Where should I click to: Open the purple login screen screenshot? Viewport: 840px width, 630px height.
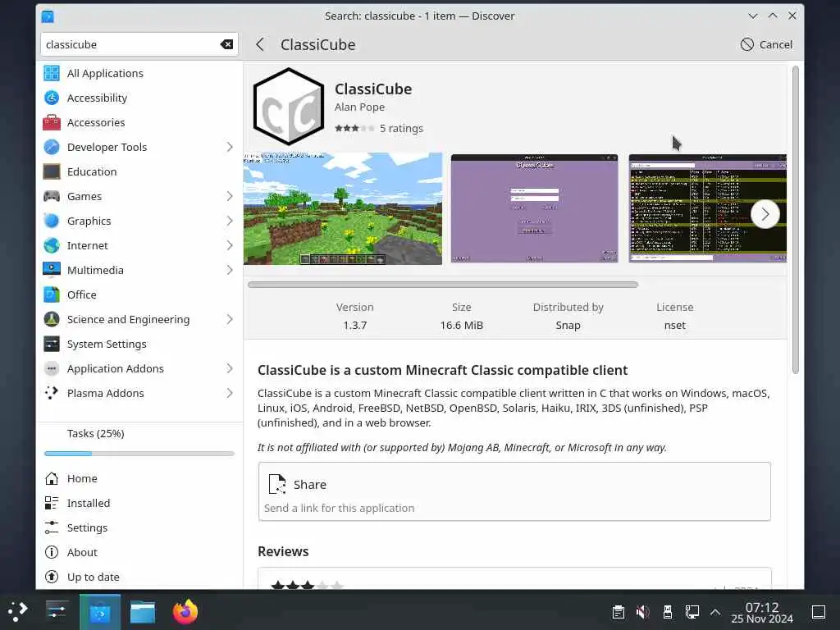click(x=534, y=209)
